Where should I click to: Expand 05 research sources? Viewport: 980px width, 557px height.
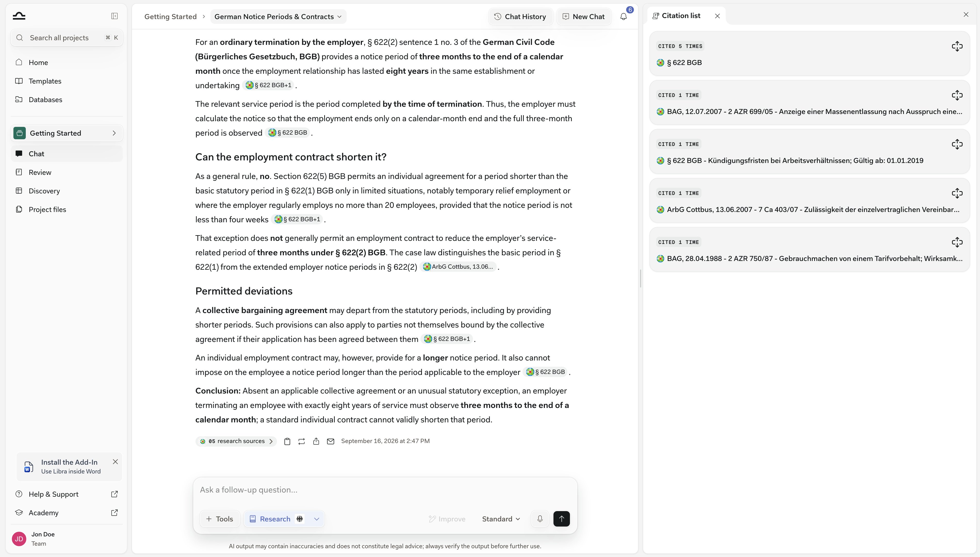[236, 441]
